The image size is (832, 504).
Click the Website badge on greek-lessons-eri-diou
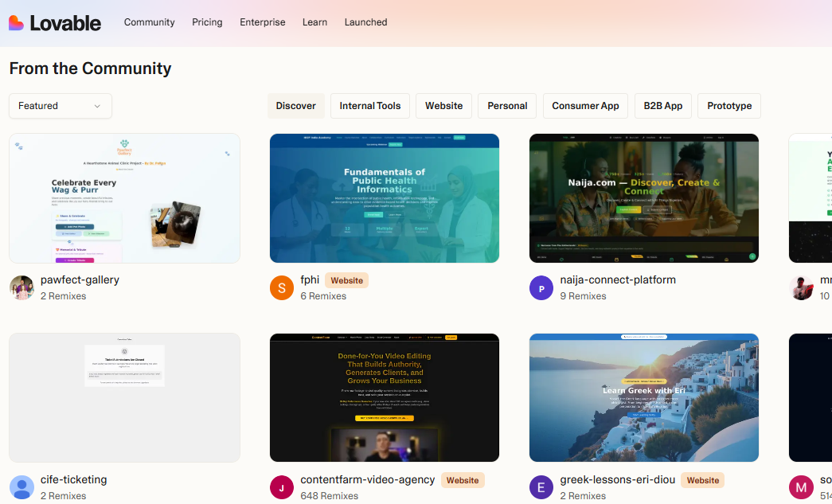point(703,480)
